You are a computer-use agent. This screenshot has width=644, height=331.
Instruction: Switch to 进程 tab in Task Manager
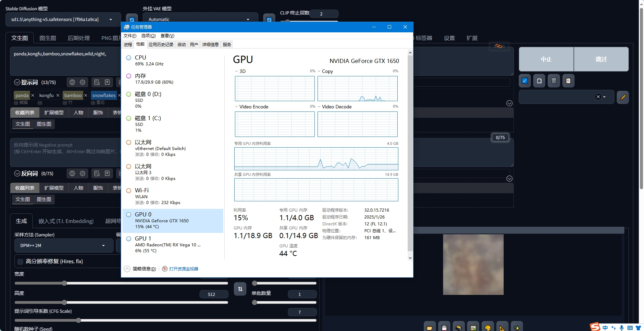point(128,45)
